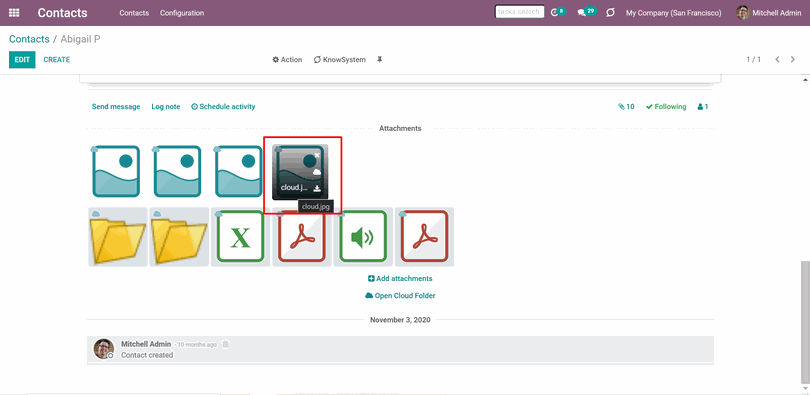Screen dimensions: 810x395
Task: Open the PDF attachment right of the audio file
Action: point(424,237)
